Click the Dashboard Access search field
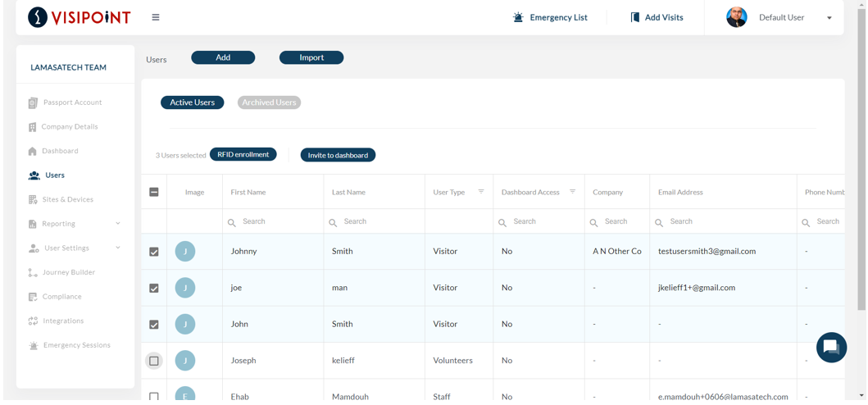This screenshot has width=868, height=405. click(539, 221)
